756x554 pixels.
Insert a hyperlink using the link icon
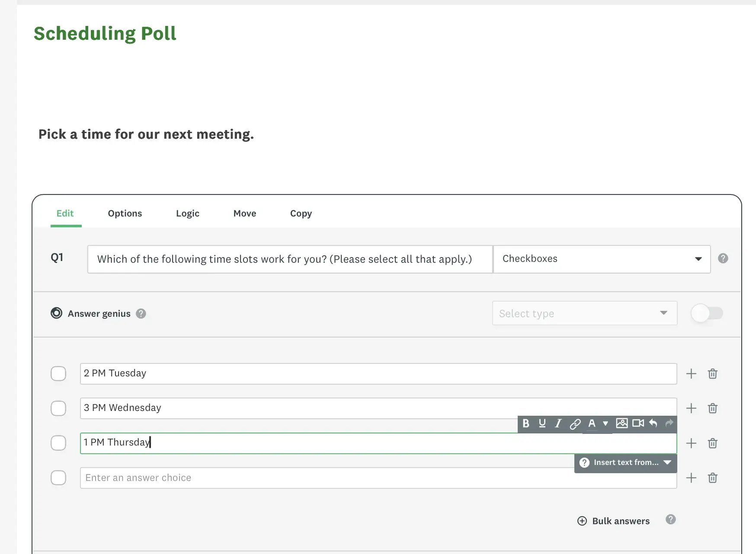click(575, 424)
